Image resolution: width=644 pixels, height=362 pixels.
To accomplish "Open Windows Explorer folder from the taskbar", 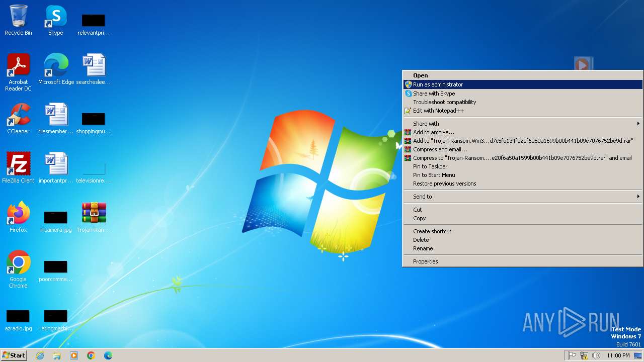I will click(x=57, y=355).
